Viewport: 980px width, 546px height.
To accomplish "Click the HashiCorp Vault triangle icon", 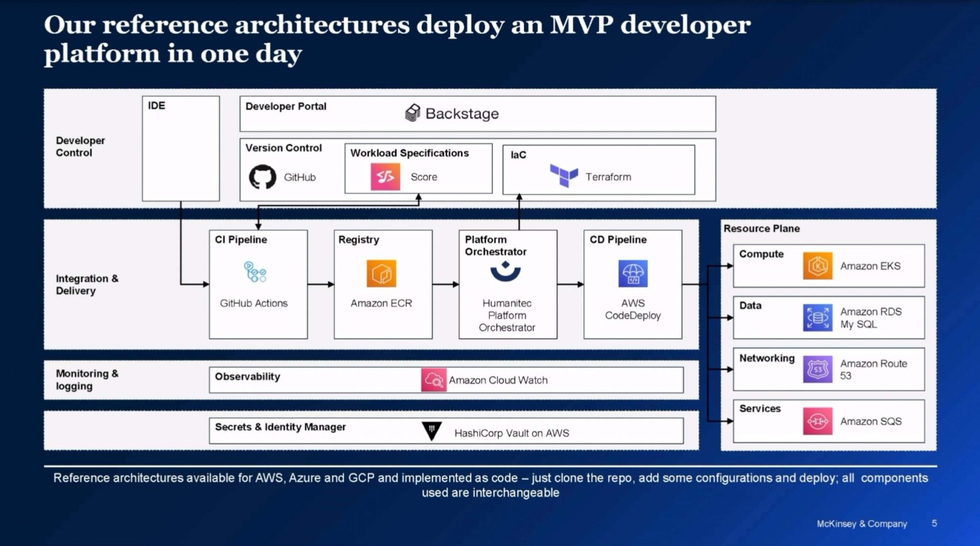I will click(432, 431).
